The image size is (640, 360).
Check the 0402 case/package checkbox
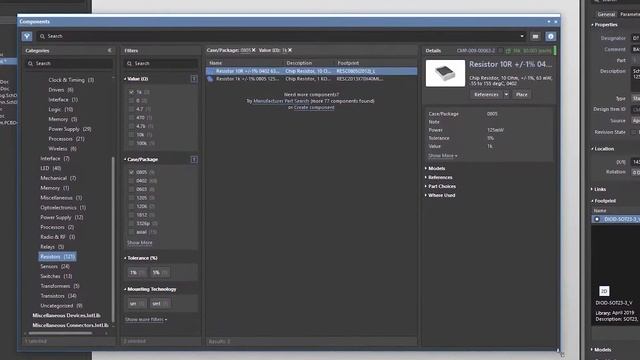tap(131, 181)
